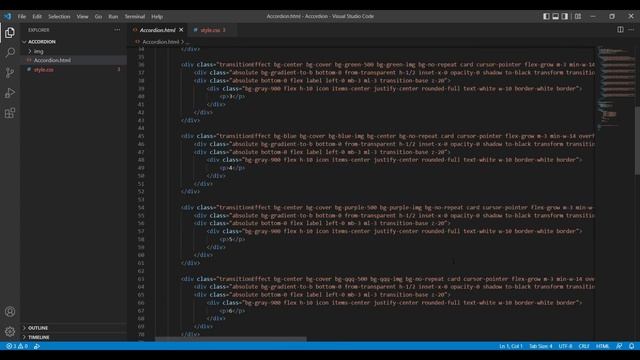The image size is (640, 360).
Task: Toggle the bottom panel layout icon
Action: pos(556,16)
